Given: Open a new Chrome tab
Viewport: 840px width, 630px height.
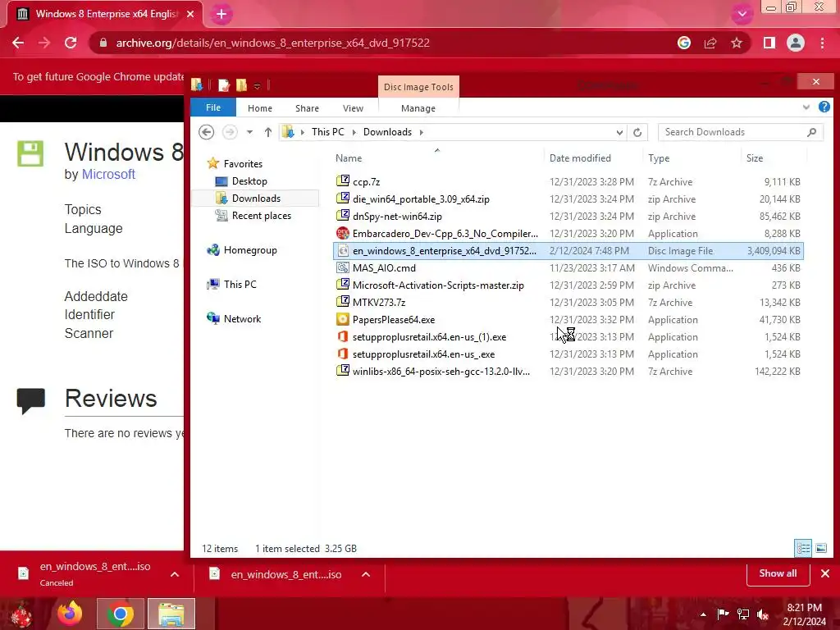Looking at the screenshot, I should click(x=221, y=15).
